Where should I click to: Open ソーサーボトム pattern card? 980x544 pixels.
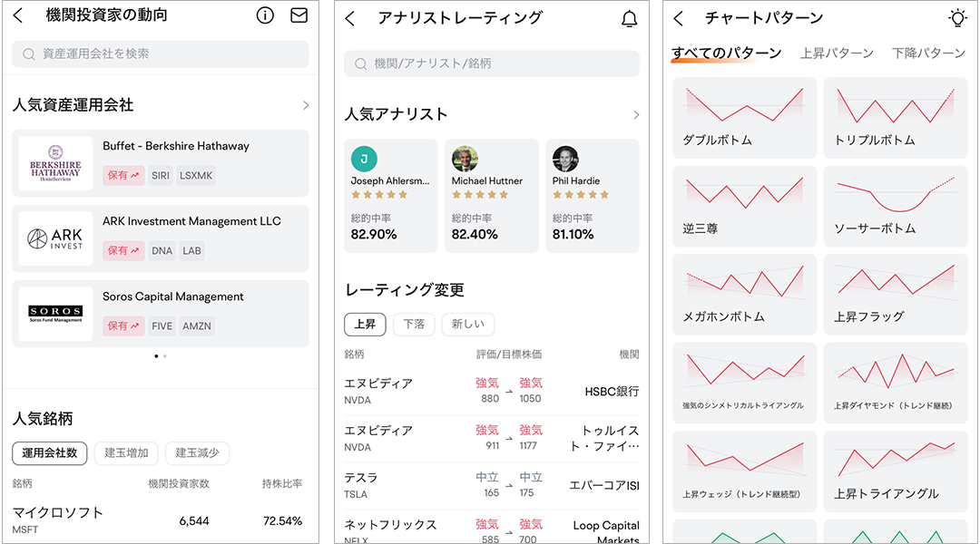pyautogui.click(x=896, y=206)
